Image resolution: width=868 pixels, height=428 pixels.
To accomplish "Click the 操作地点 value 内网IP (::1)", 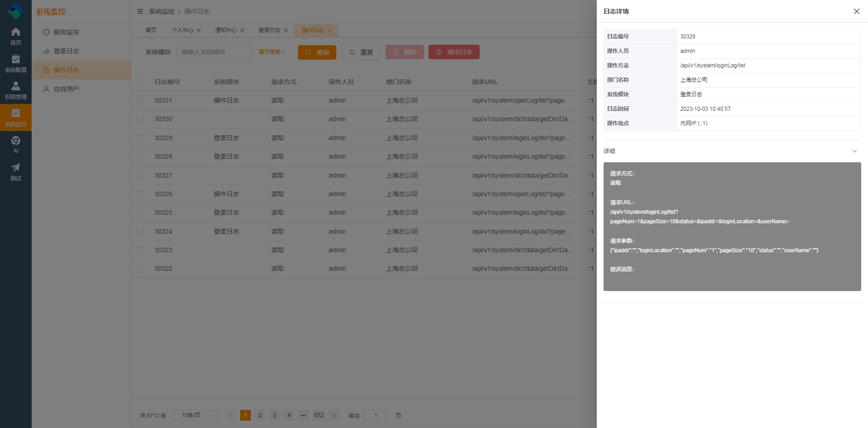I will click(694, 123).
